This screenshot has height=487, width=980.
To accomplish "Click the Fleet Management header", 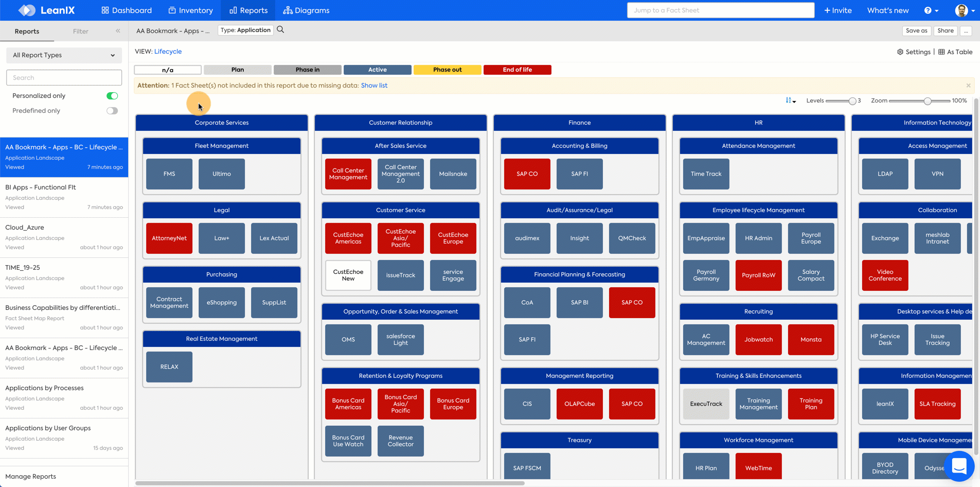I will click(222, 146).
